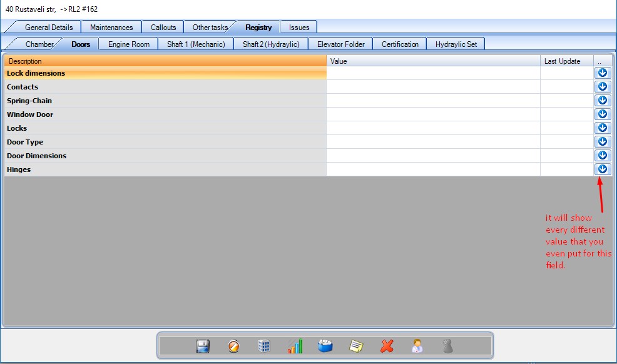The width and height of the screenshot is (617, 364).
Task: Click the gray pawn figure icon
Action: pos(447,346)
